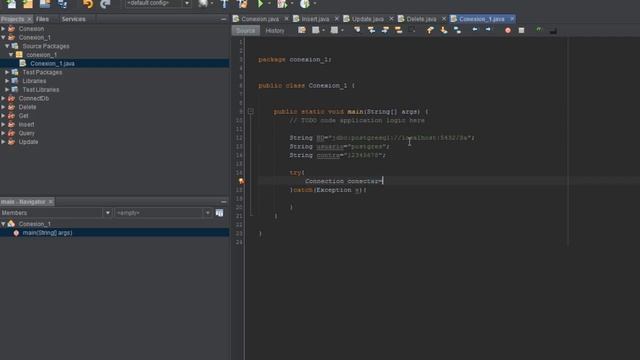This screenshot has height=360, width=640.
Task: Click Find Previous Occurrence icon
Action: pyautogui.click(x=371, y=30)
